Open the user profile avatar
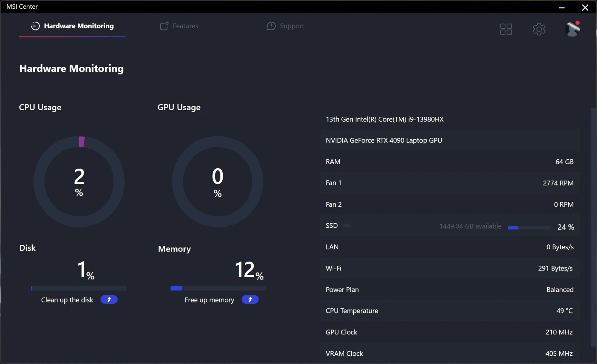Screen dimensions: 597x364 tap(572, 29)
